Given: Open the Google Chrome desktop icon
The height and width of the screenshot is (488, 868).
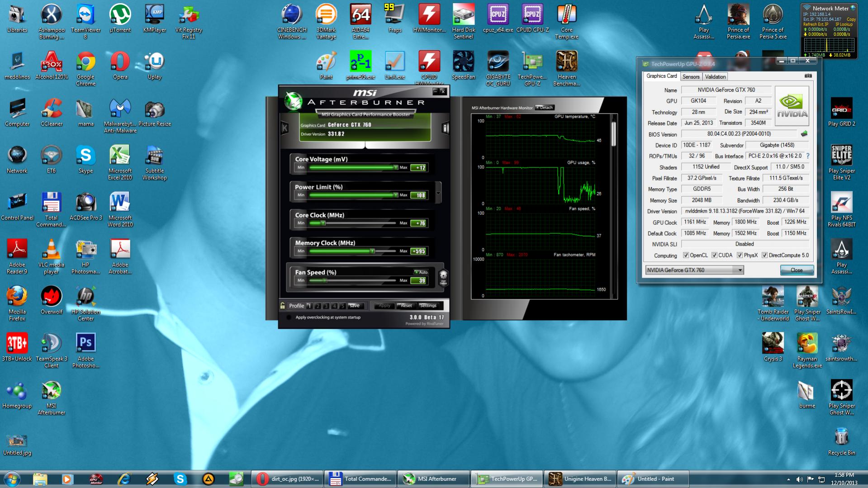Looking at the screenshot, I should pyautogui.click(x=85, y=68).
